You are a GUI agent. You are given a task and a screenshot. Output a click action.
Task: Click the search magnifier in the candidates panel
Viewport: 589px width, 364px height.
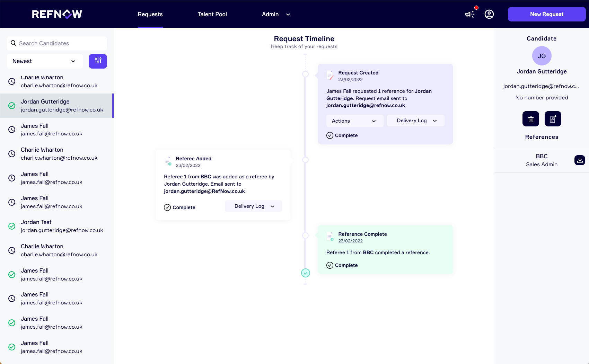pyautogui.click(x=13, y=43)
